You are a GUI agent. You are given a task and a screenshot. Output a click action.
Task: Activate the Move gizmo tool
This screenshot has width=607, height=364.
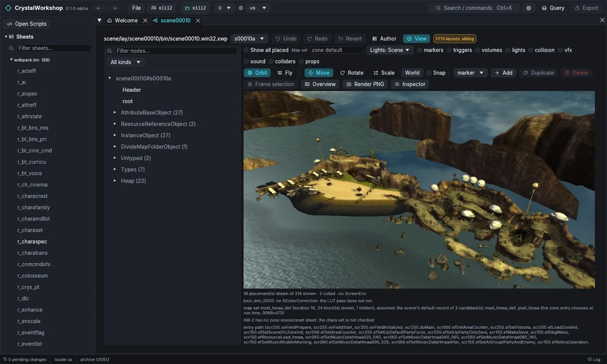319,73
